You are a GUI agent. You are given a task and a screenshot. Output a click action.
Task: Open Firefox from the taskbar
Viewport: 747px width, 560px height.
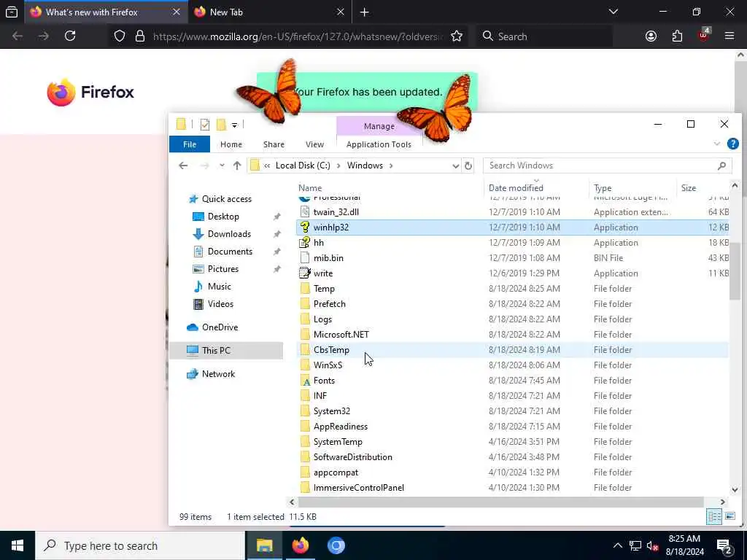pyautogui.click(x=300, y=545)
